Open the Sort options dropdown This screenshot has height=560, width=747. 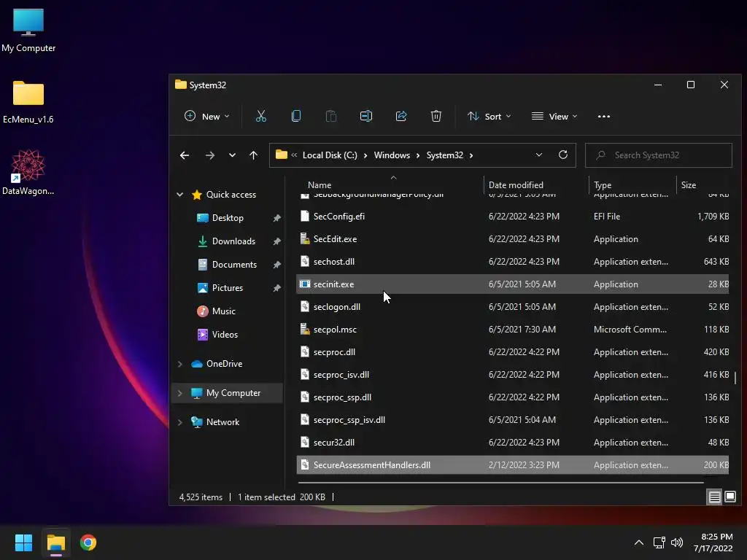click(x=489, y=116)
